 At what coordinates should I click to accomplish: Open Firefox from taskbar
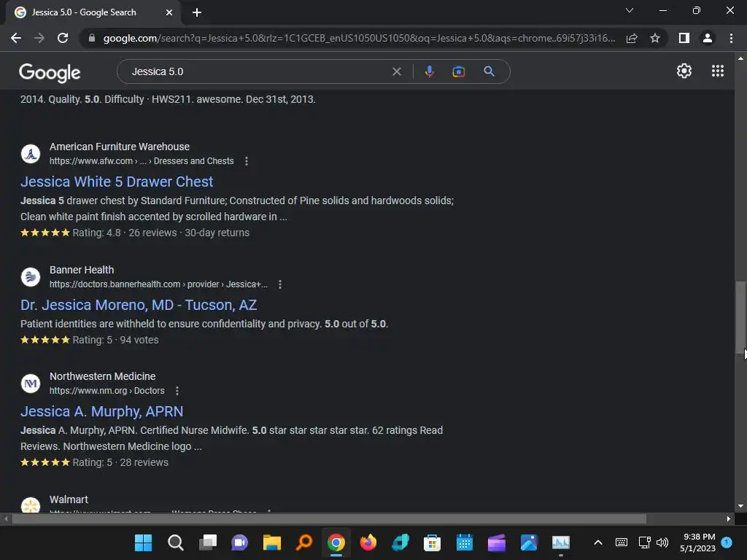[x=368, y=542]
